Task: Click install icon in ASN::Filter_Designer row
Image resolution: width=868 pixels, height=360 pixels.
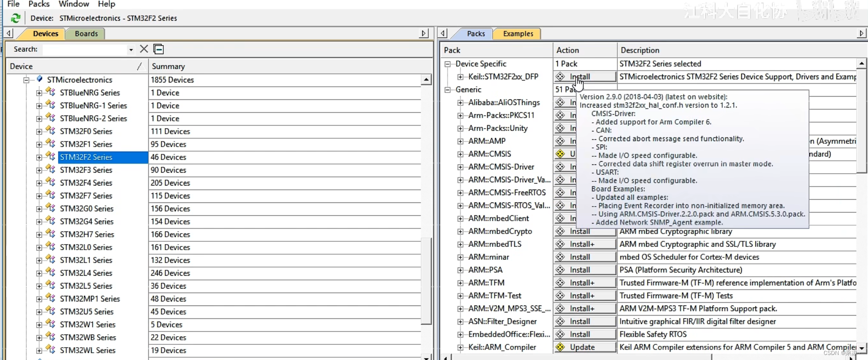Action: [x=561, y=322]
